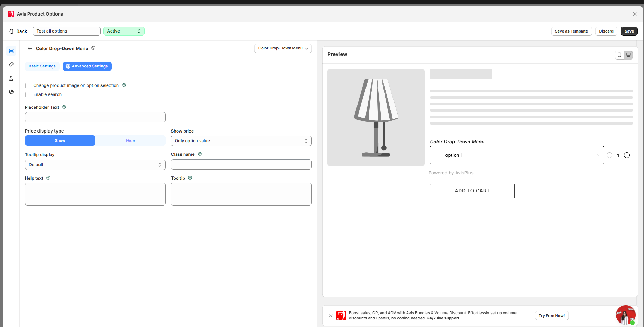Screen dimensions: 644x327
Task: Tick the Enable search checkbox
Action: click(28, 94)
